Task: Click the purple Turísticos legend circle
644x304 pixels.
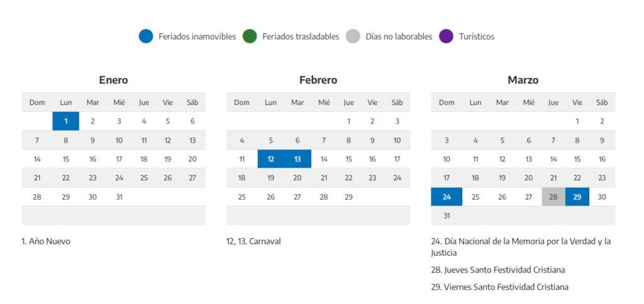Action: pos(447,36)
